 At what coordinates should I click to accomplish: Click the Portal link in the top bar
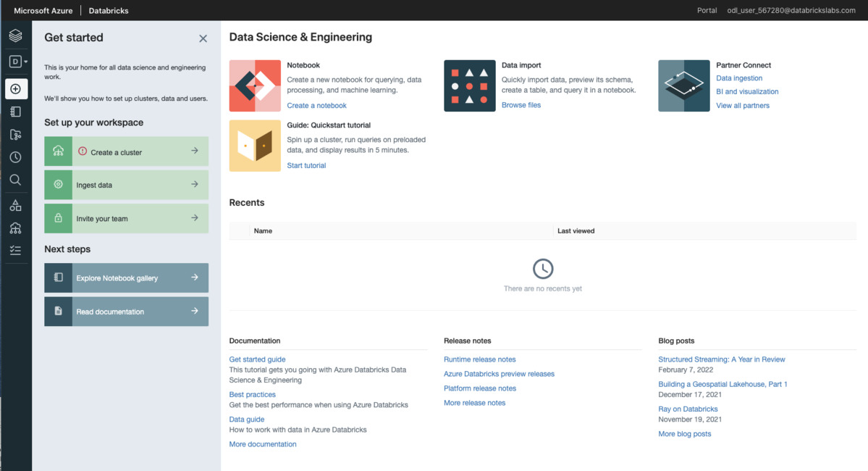(707, 11)
